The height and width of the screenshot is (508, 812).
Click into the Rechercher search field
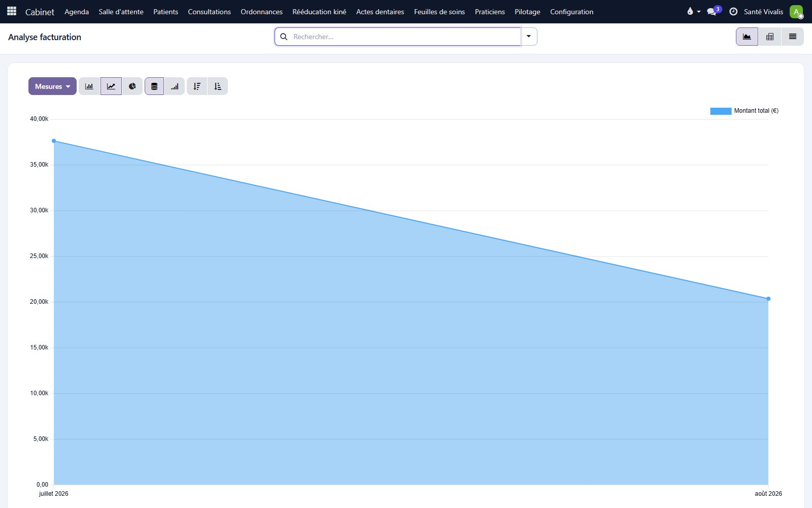pyautogui.click(x=404, y=37)
